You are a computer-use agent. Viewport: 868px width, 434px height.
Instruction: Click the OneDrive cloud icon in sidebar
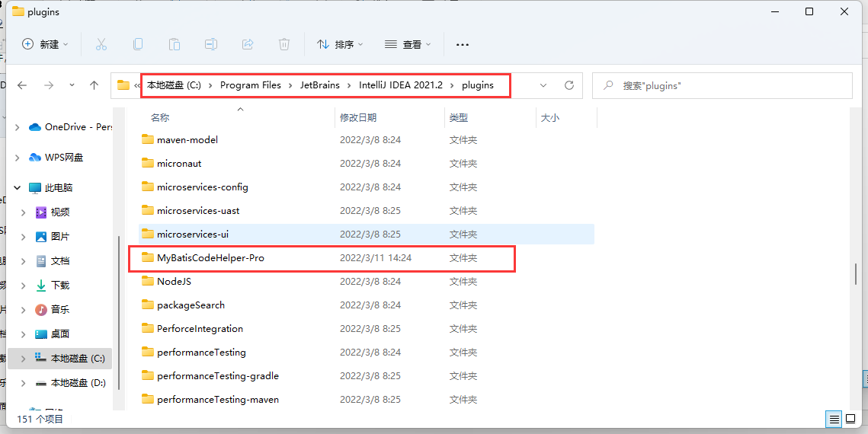(35, 127)
